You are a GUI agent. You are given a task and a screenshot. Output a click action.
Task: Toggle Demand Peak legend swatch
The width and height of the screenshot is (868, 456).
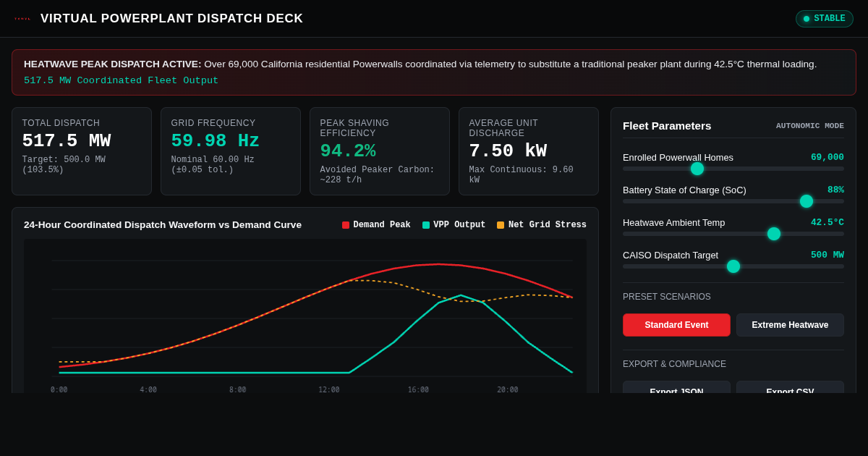346,225
